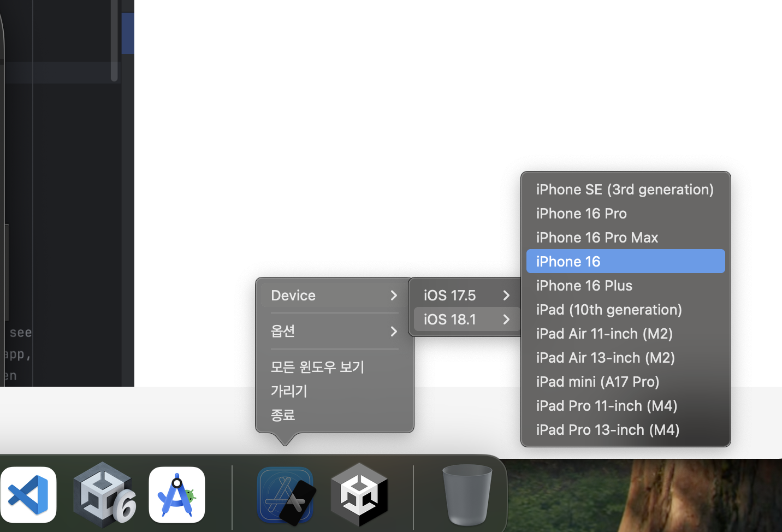Screen dimensions: 782x532
Task: Click the editor's vertical scrollbar thumb
Action: pyautogui.click(x=114, y=40)
